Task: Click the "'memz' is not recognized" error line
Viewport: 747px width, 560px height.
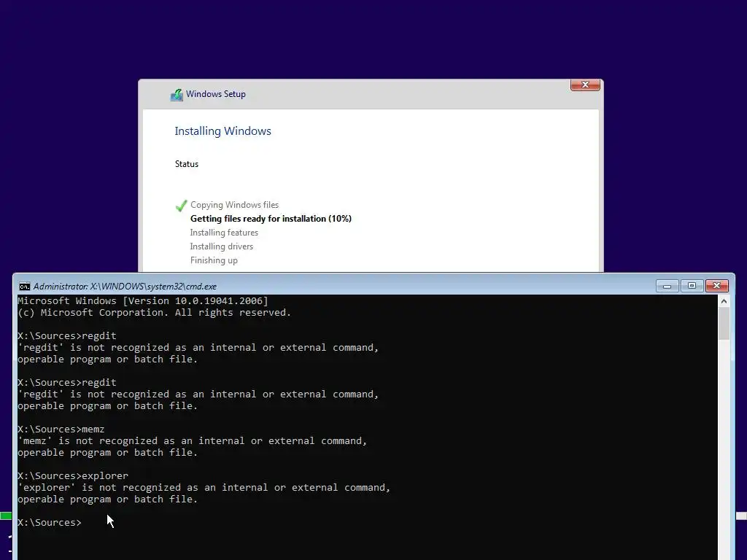Action: tap(193, 441)
